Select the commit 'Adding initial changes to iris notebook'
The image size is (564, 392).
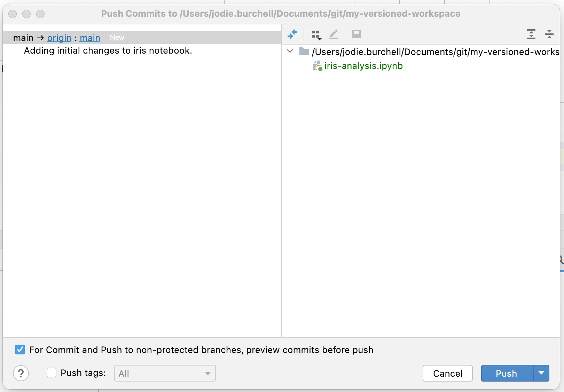(x=108, y=51)
